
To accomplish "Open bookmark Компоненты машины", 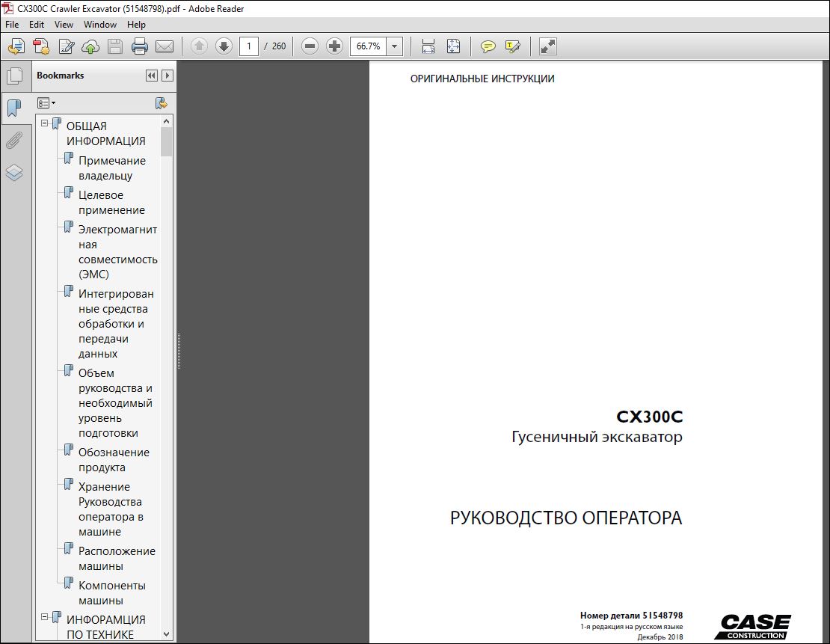I will click(x=111, y=592).
